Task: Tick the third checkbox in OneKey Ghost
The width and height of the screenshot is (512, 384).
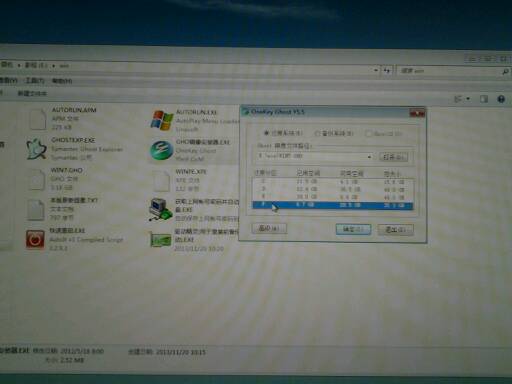Action: pos(368,134)
